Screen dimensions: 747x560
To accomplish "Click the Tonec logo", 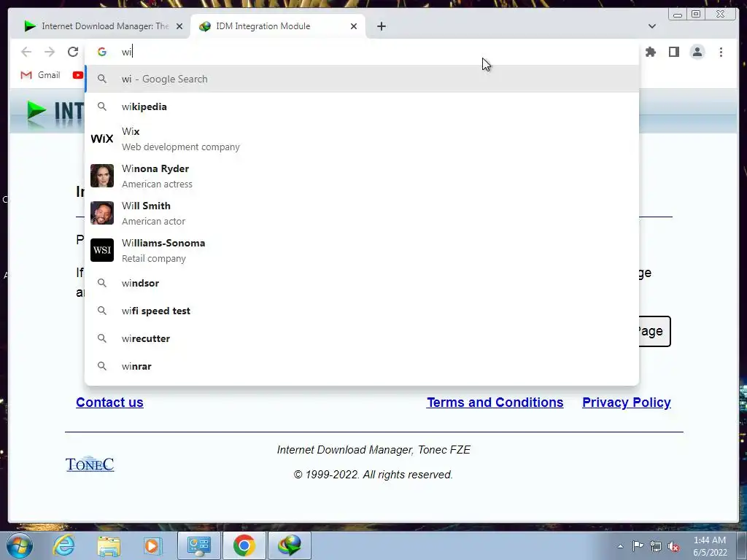I will (90, 464).
